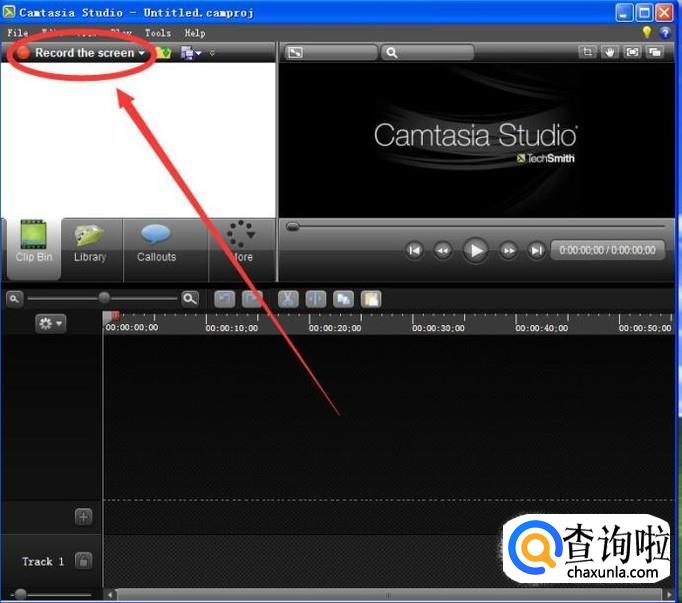The image size is (682, 603).
Task: Click the Cut scissors icon
Action: [288, 299]
